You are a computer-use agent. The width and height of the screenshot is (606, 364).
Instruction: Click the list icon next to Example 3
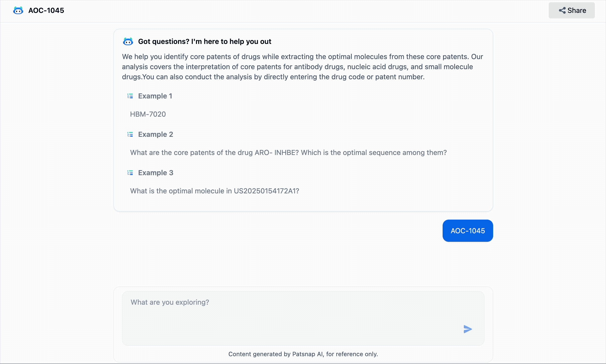[130, 173]
